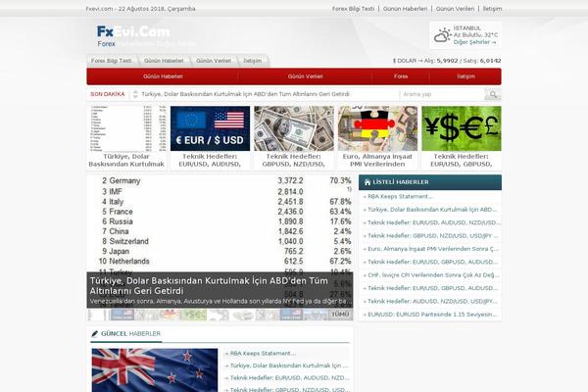The image size is (588, 392).
Task: Open the Son Dakika ticker headline
Action: tap(246, 94)
